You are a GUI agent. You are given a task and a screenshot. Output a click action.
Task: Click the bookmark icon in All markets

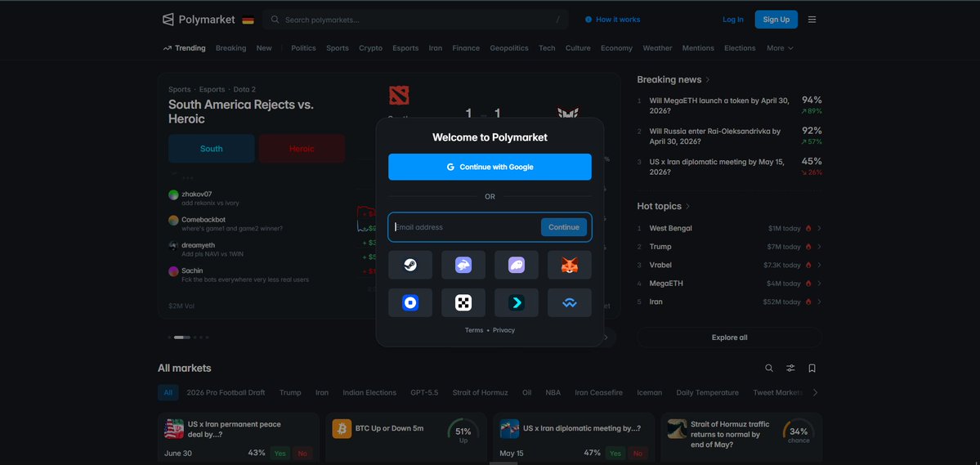(x=812, y=368)
